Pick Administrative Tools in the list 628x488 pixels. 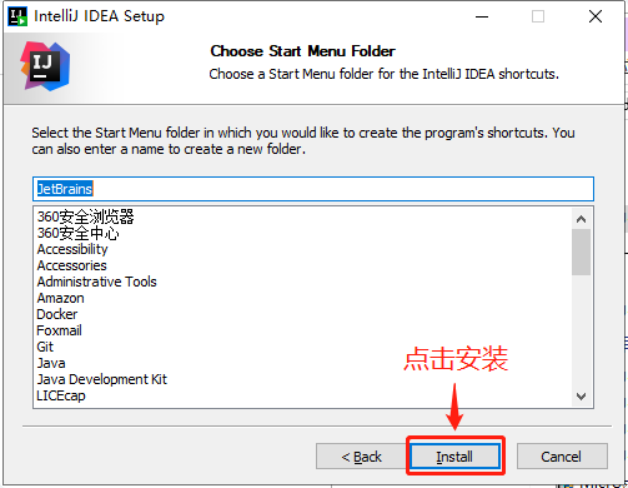[x=97, y=282]
